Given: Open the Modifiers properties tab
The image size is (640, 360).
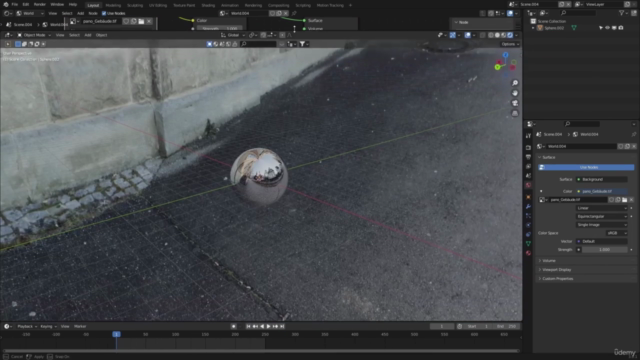Looking at the screenshot, I should coord(528,207).
